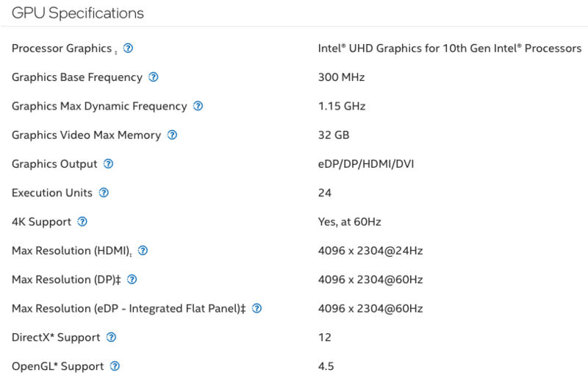Viewport: 588px width, 378px height.
Task: Click the eDP/DP/HDMI/DVI output value
Action: coord(366,163)
